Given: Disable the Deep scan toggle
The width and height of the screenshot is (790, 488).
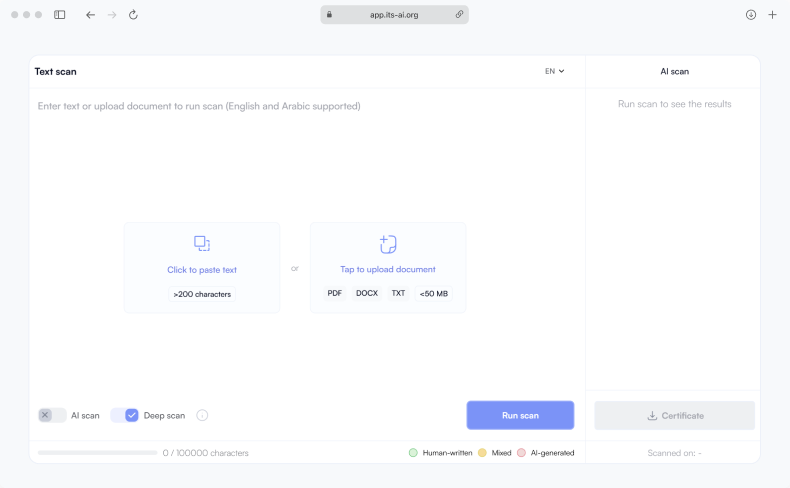Looking at the screenshot, I should click(125, 415).
